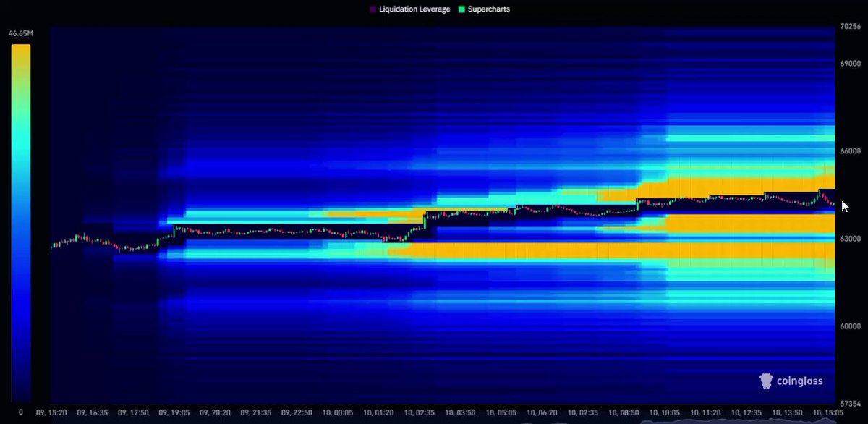Click the 10, 11:20 time axis label
This screenshot has width=868, height=424.
click(704, 412)
